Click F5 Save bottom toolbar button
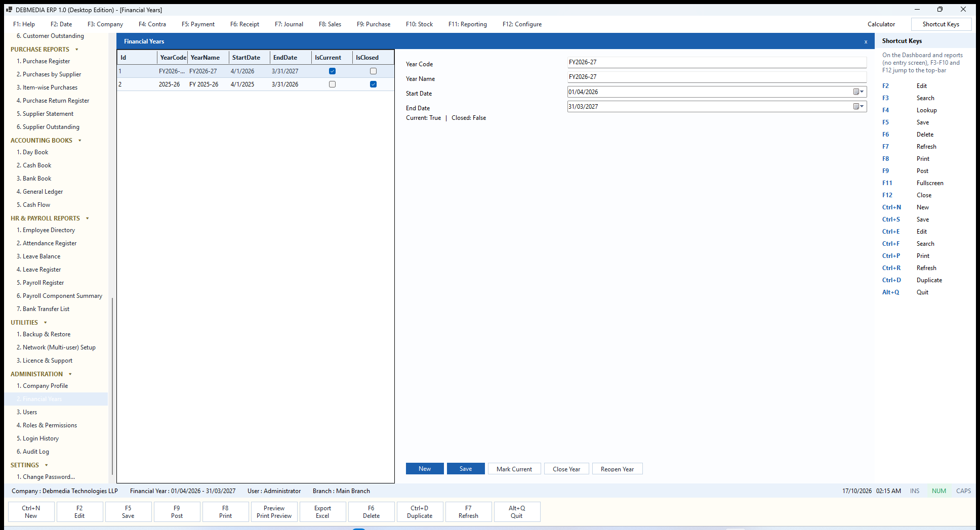This screenshot has height=530, width=980. (128, 512)
